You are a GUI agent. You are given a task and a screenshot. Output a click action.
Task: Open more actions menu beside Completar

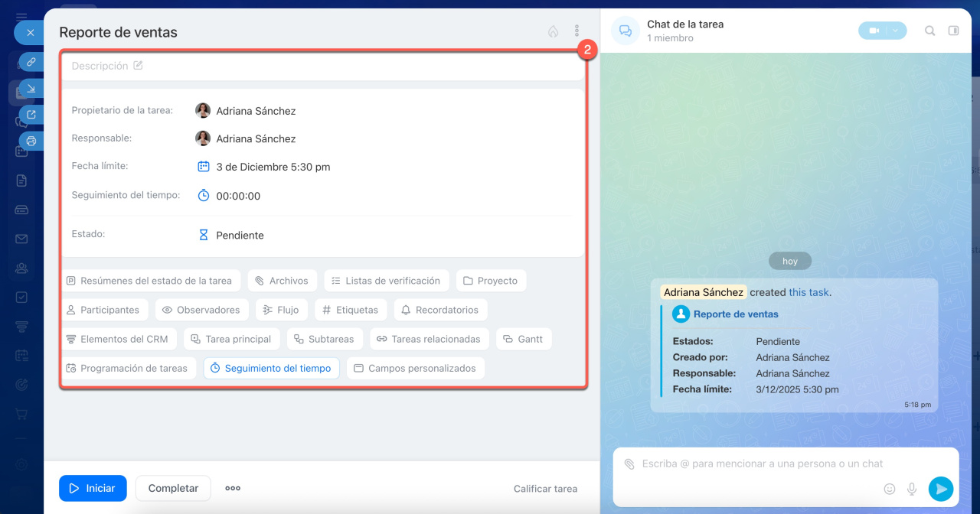tap(233, 488)
